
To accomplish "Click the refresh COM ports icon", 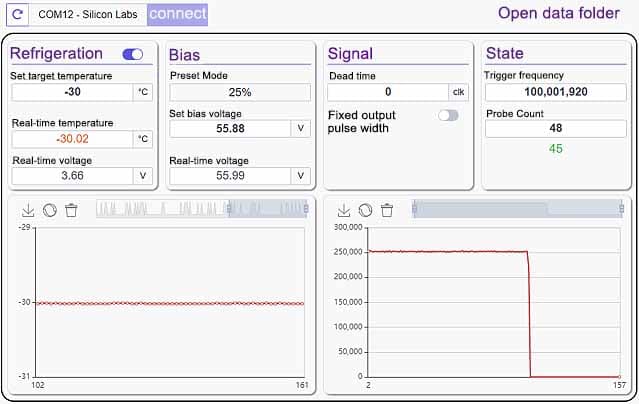I will coord(17,14).
